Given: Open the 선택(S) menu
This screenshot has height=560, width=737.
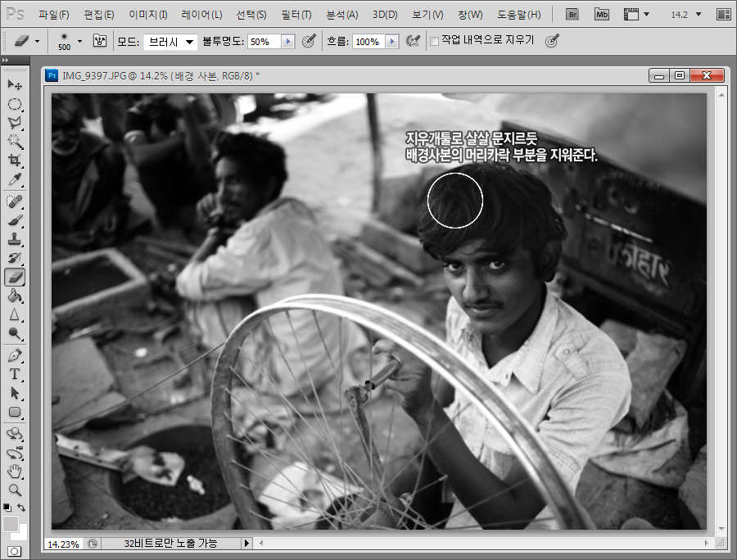Looking at the screenshot, I should point(251,15).
